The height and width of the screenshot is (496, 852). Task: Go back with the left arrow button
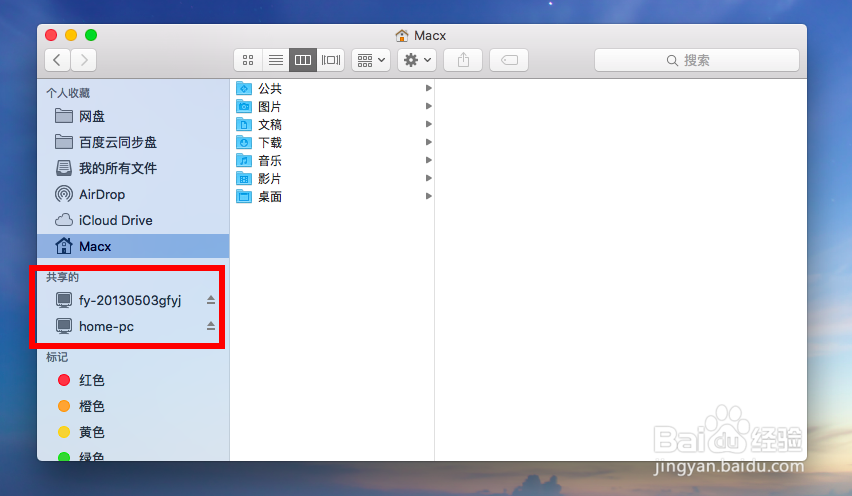(57, 60)
